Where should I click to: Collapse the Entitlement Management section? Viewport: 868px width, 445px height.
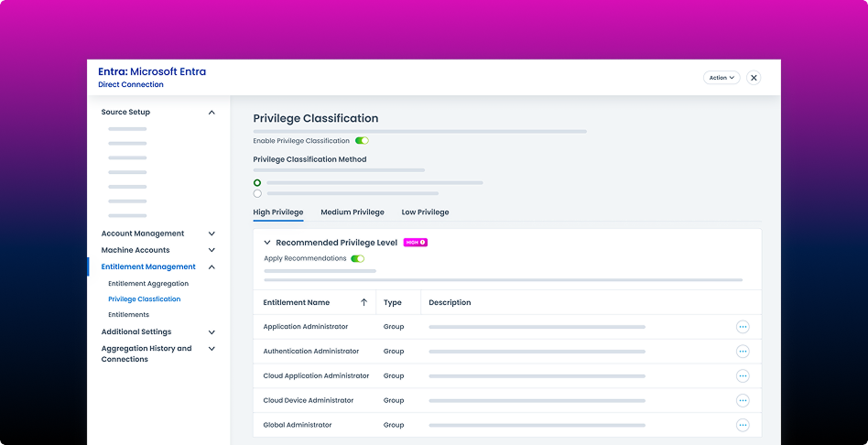tap(212, 266)
